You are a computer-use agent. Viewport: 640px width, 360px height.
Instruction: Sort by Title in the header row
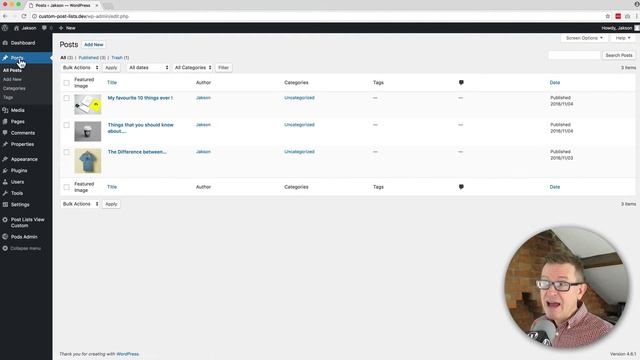(112, 82)
